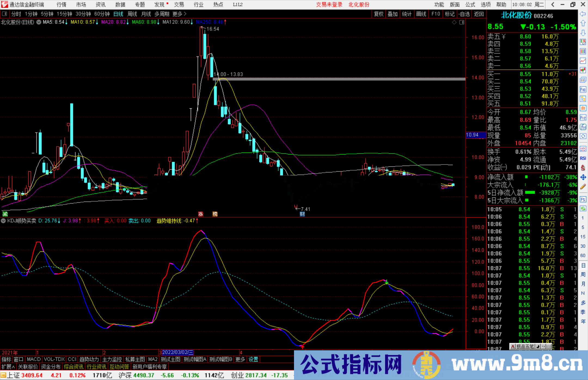Click the blue four-way move icon
The image size is (588, 380).
pyautogui.click(x=583, y=177)
